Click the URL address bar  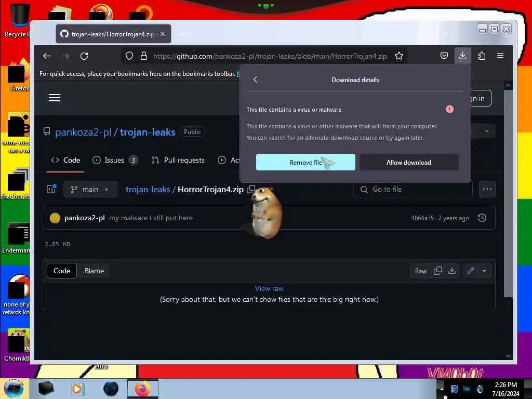click(270, 56)
